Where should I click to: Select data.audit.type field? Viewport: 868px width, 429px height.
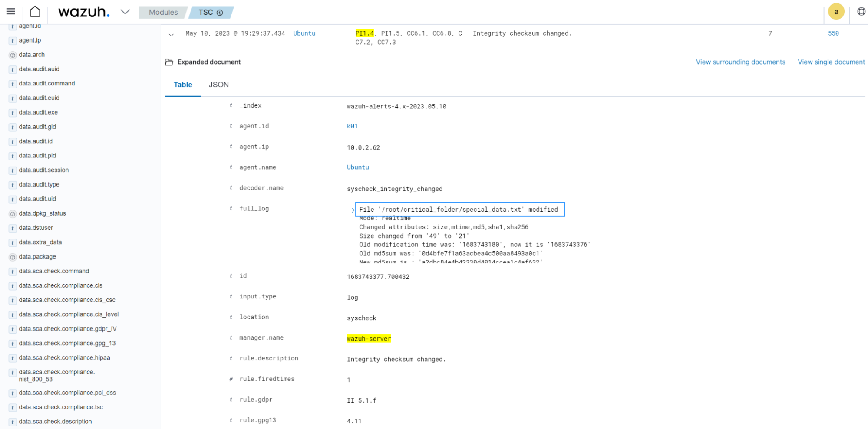coord(39,184)
